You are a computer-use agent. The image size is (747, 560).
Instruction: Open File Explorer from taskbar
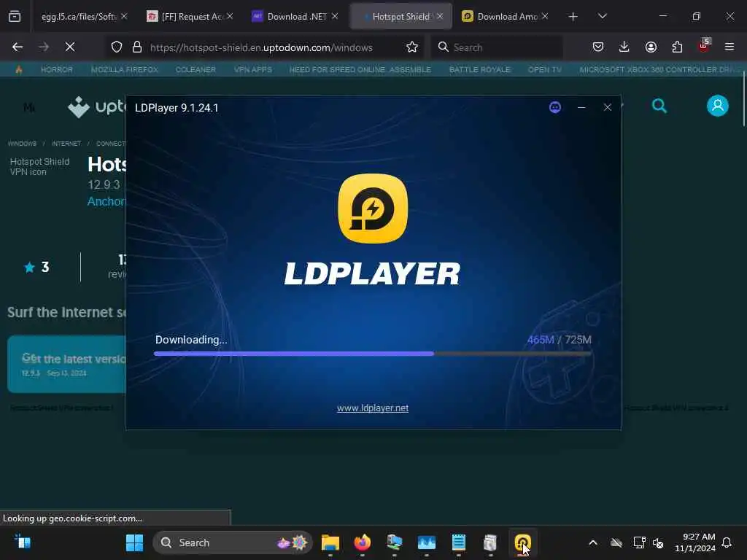(330, 542)
